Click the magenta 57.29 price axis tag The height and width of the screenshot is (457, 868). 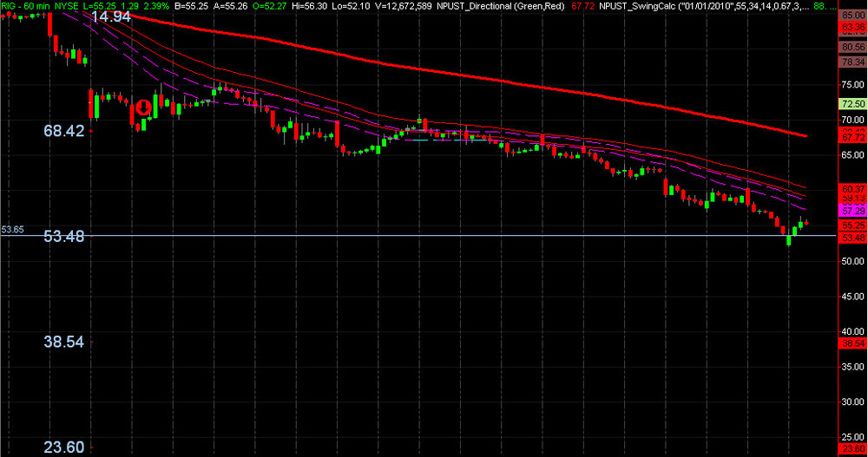pos(853,212)
